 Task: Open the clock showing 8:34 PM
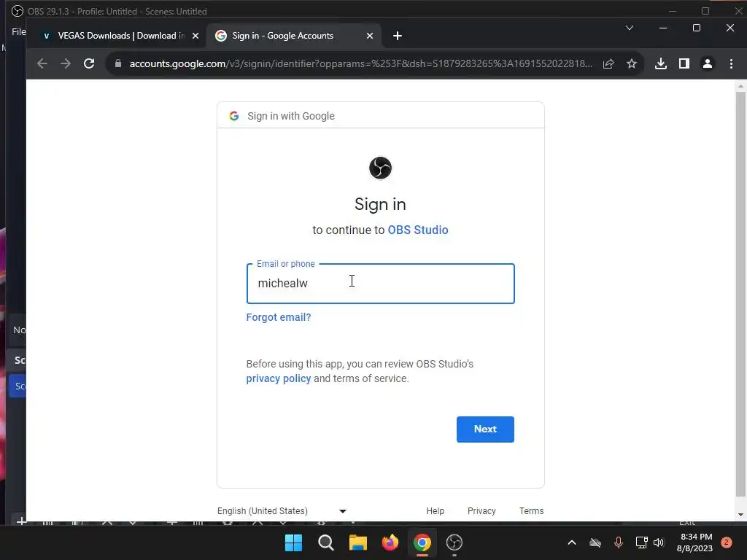pyautogui.click(x=694, y=542)
